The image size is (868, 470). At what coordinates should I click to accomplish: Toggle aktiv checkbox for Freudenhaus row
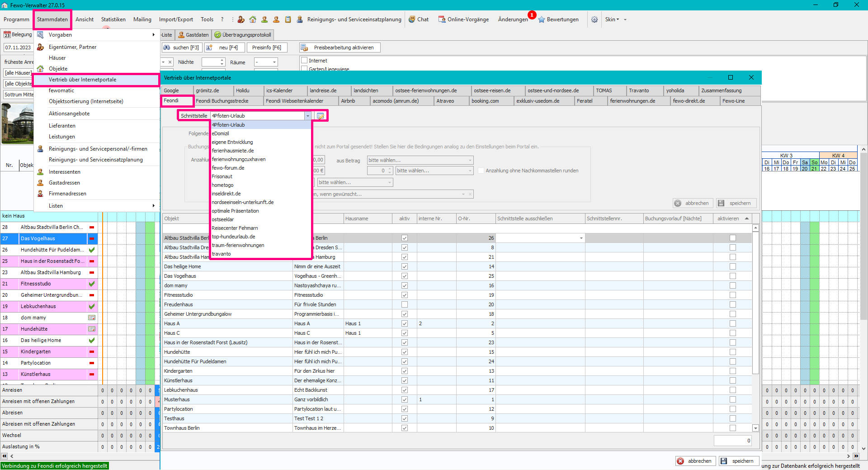(x=405, y=304)
